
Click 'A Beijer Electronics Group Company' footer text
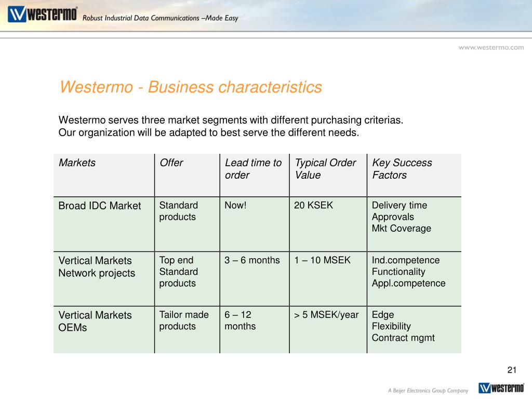[x=428, y=391]
